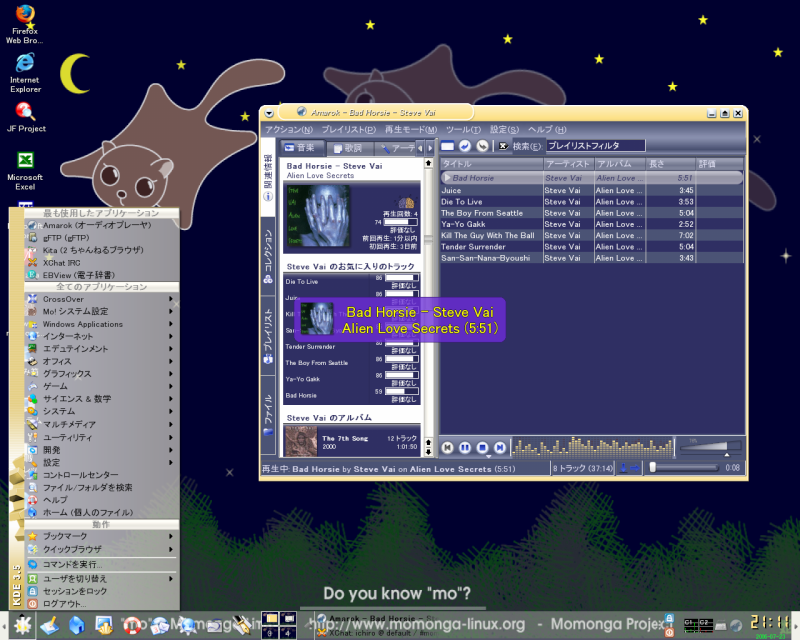Expand Mo! システム設定 submenu
Viewport: 800px width, 640px height.
[102, 311]
